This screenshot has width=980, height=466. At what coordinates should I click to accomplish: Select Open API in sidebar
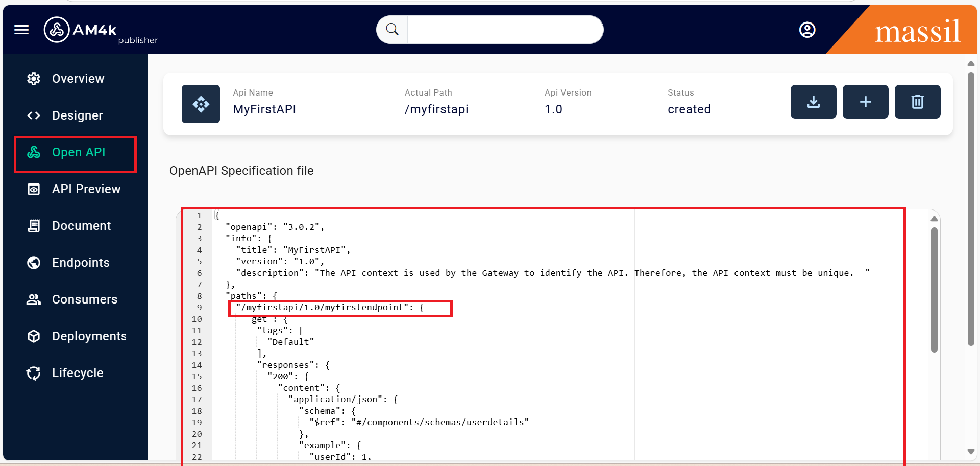coord(78,152)
